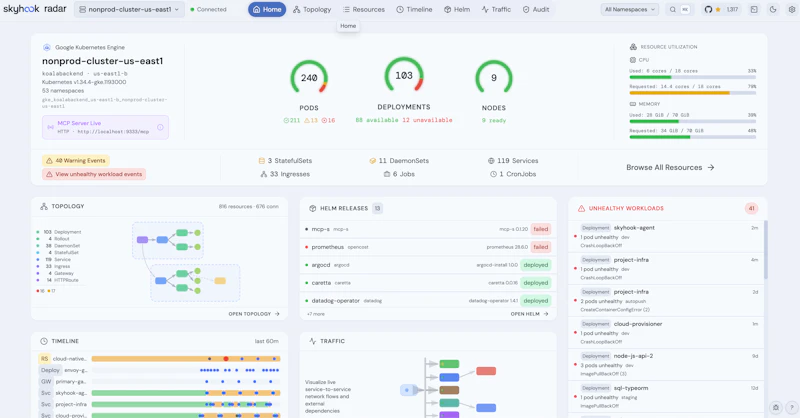Click the CPU Requested orange progress bar
Image resolution: width=800 pixels, height=418 pixels.
click(x=692, y=93)
